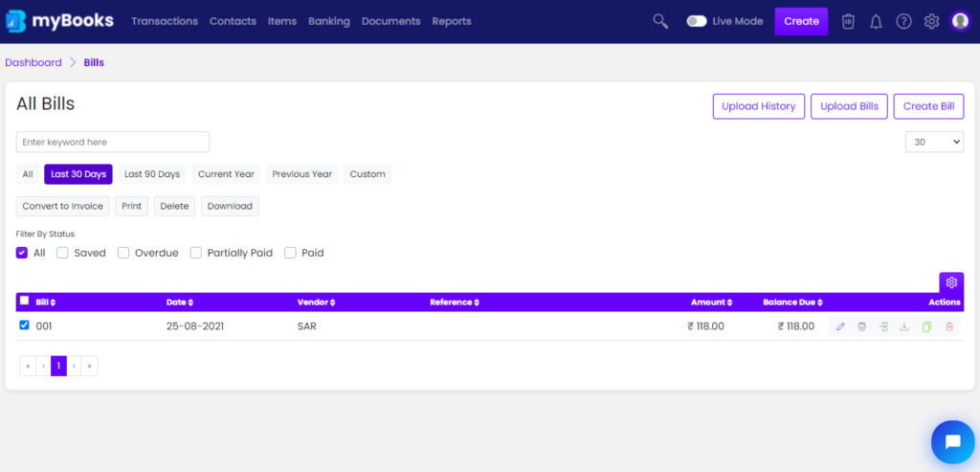Check the Saved status filter
The width and height of the screenshot is (980, 472).
pos(62,253)
